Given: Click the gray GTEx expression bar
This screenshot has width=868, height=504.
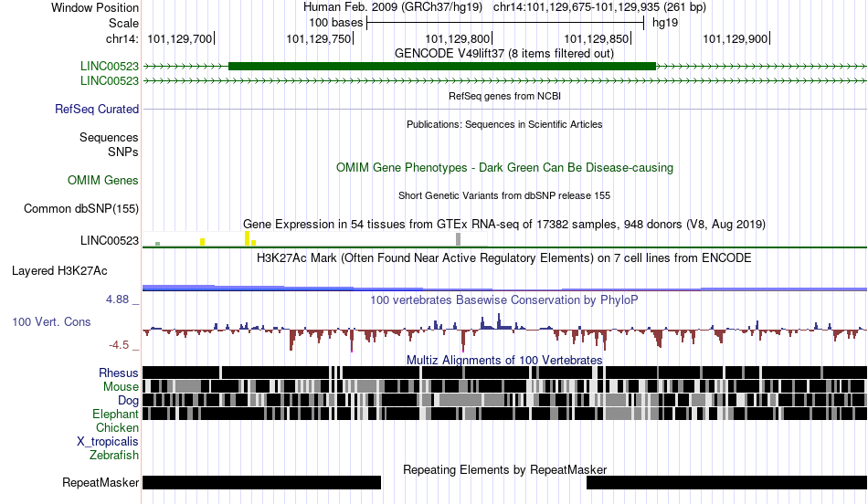Looking at the screenshot, I should (458, 239).
